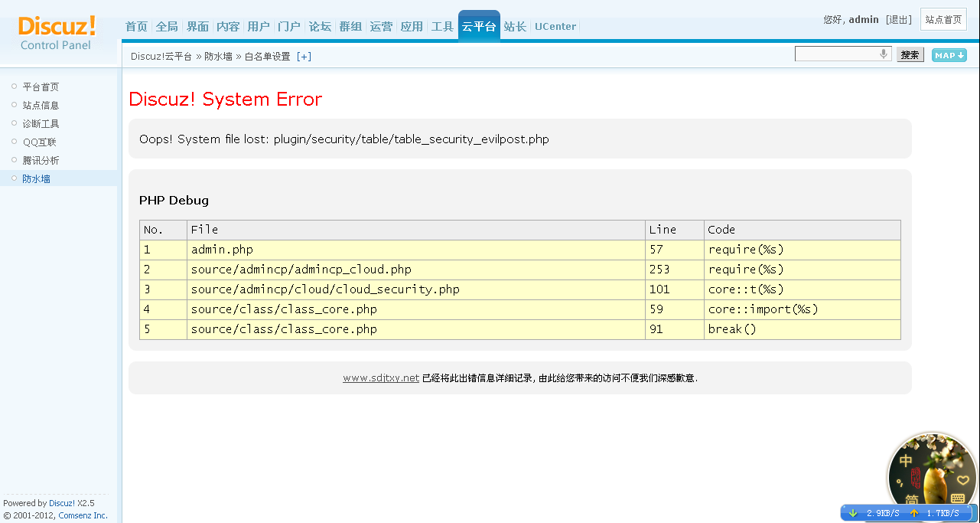The height and width of the screenshot is (523, 980).
Task: Click the cloud_security.php file cell
Action: coord(415,289)
